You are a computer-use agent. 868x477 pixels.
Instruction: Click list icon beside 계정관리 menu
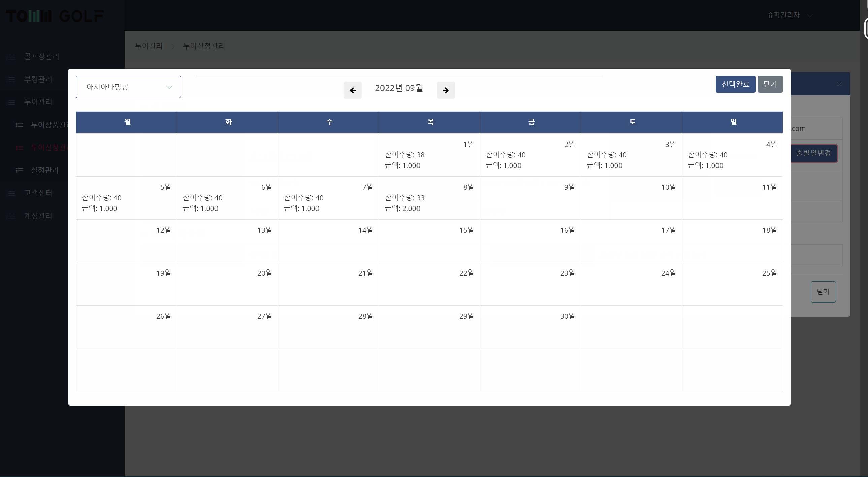click(11, 216)
